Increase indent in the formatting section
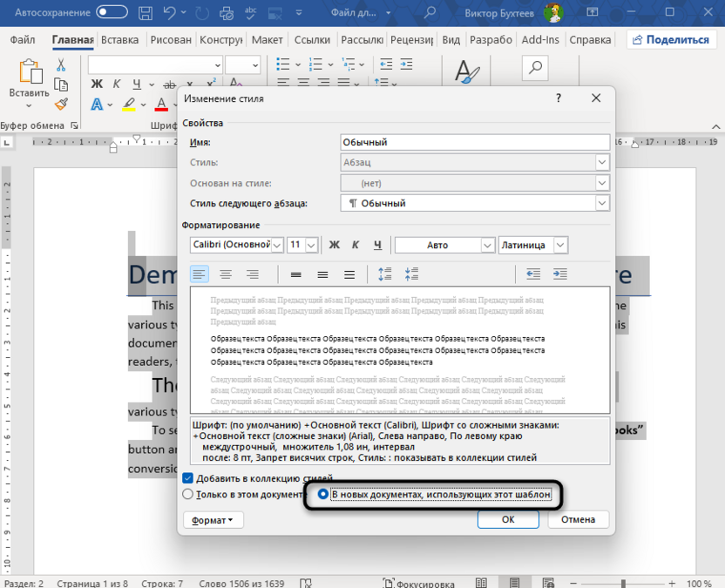Screen dimensions: 725x588 point(559,274)
